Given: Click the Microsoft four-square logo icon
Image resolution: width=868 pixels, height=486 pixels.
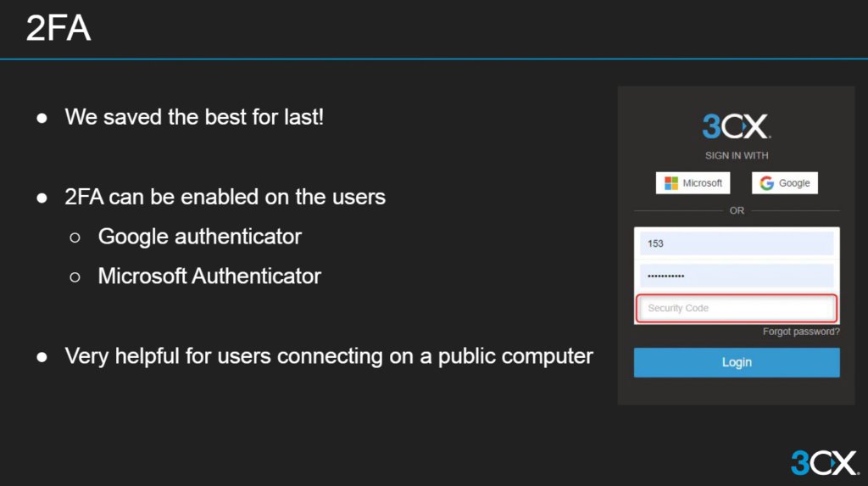Looking at the screenshot, I should click(x=670, y=183).
